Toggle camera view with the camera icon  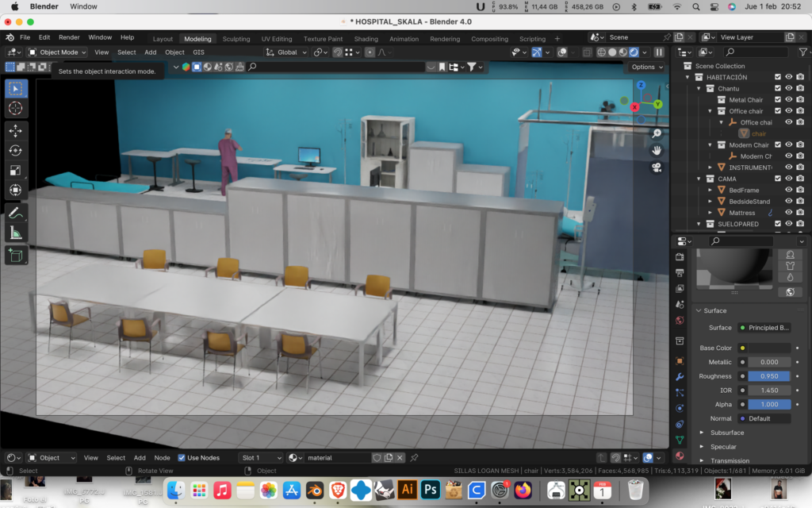(657, 167)
